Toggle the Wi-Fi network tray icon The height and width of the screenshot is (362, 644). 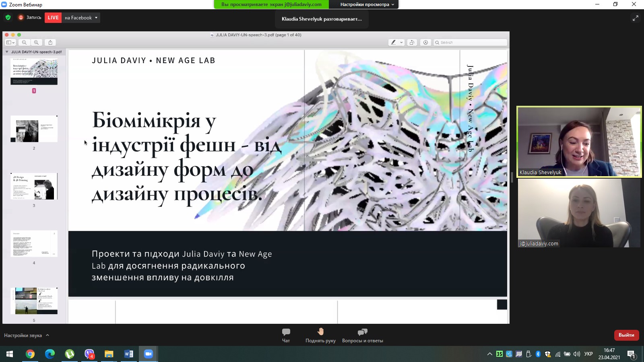coord(558,355)
